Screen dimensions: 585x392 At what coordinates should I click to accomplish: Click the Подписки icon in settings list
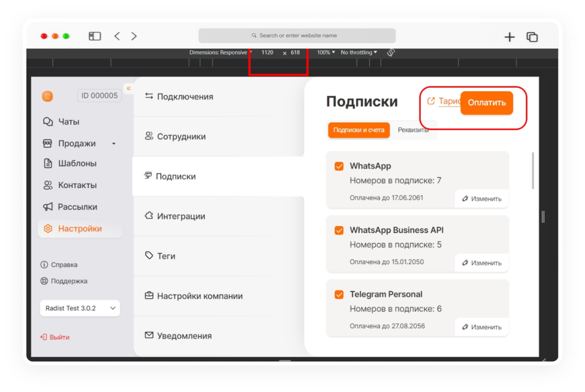pos(148,176)
